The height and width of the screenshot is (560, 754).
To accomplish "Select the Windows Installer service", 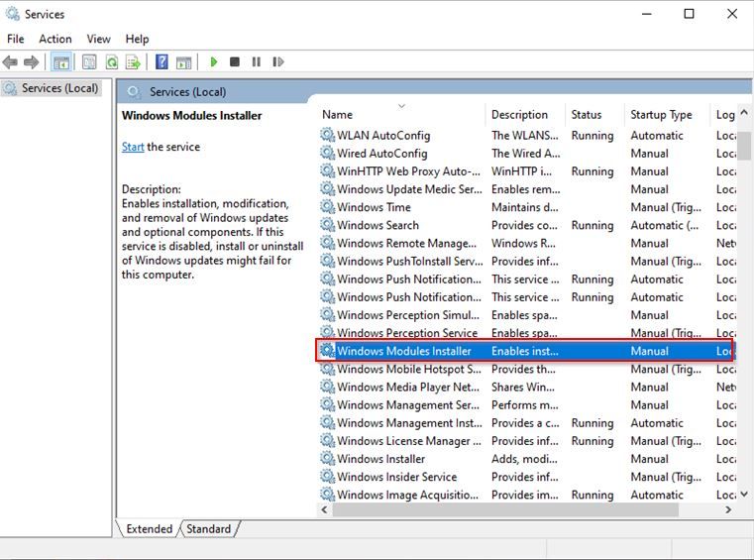I will [527, 459].
